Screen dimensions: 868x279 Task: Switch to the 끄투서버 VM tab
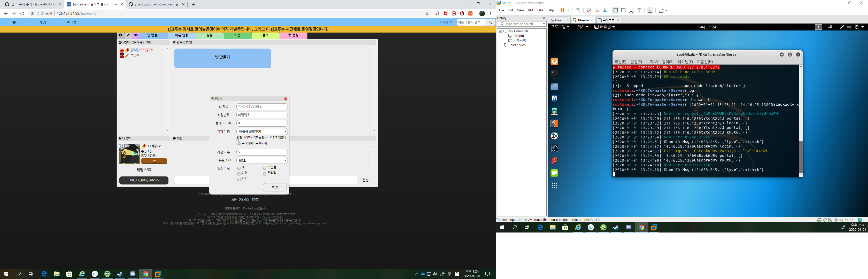point(608,20)
